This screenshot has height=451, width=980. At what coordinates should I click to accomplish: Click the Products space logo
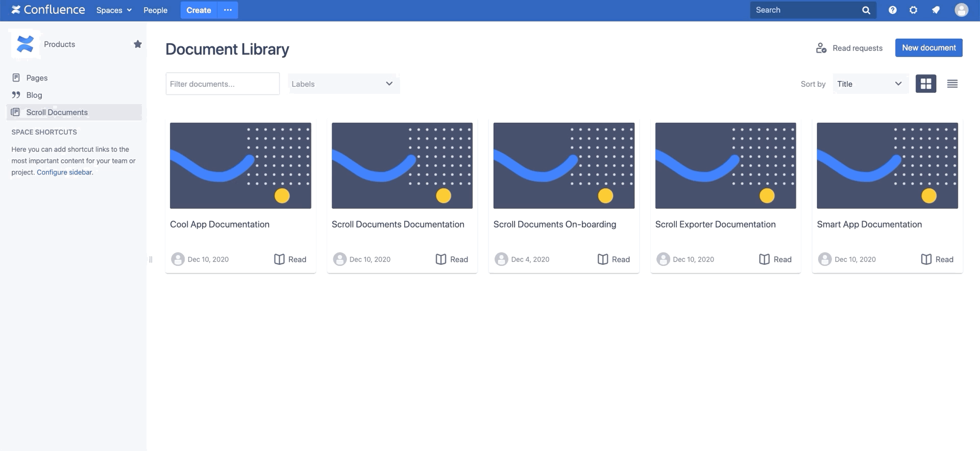(x=25, y=44)
